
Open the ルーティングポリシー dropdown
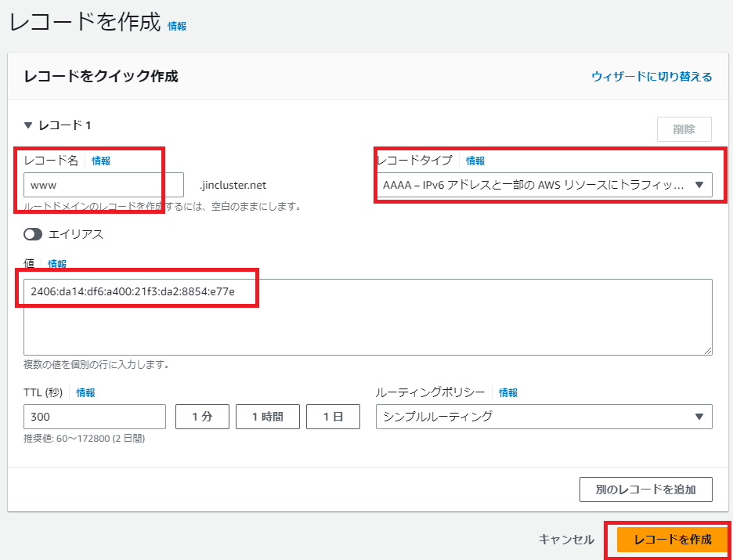coord(543,417)
